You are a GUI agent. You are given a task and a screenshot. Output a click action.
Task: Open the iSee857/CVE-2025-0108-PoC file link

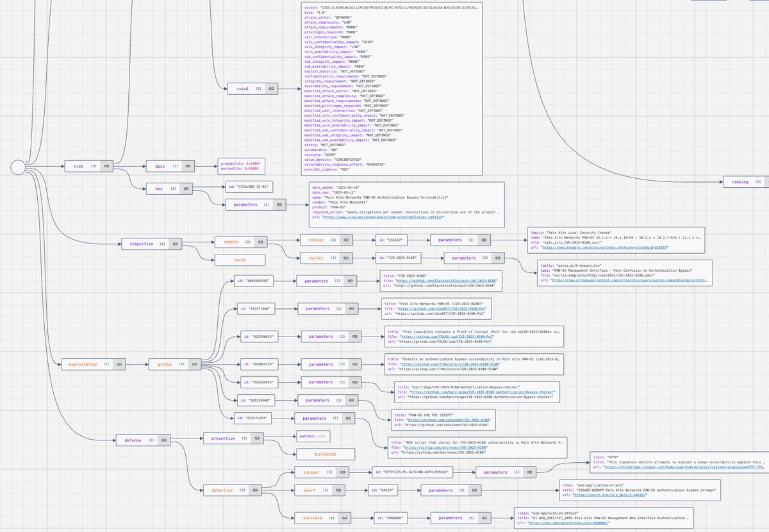click(441, 308)
